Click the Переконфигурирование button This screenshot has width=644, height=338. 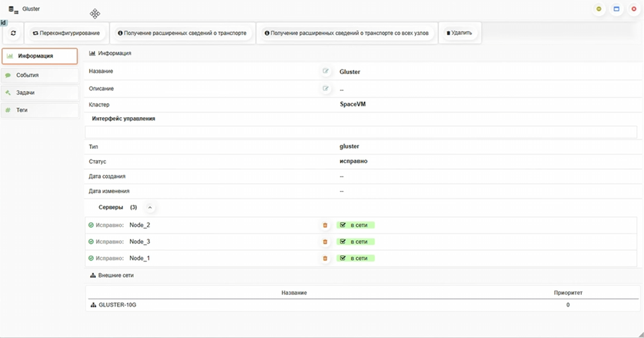tap(66, 33)
